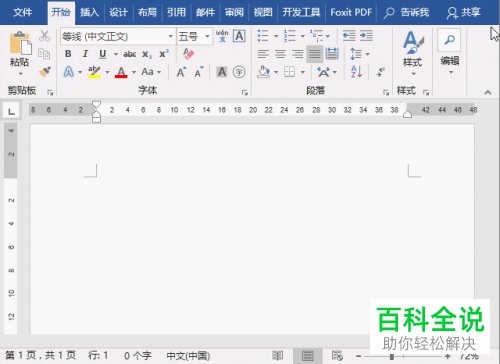Switch to Print Layout view
The width and height of the screenshot is (500, 364).
coord(307,356)
